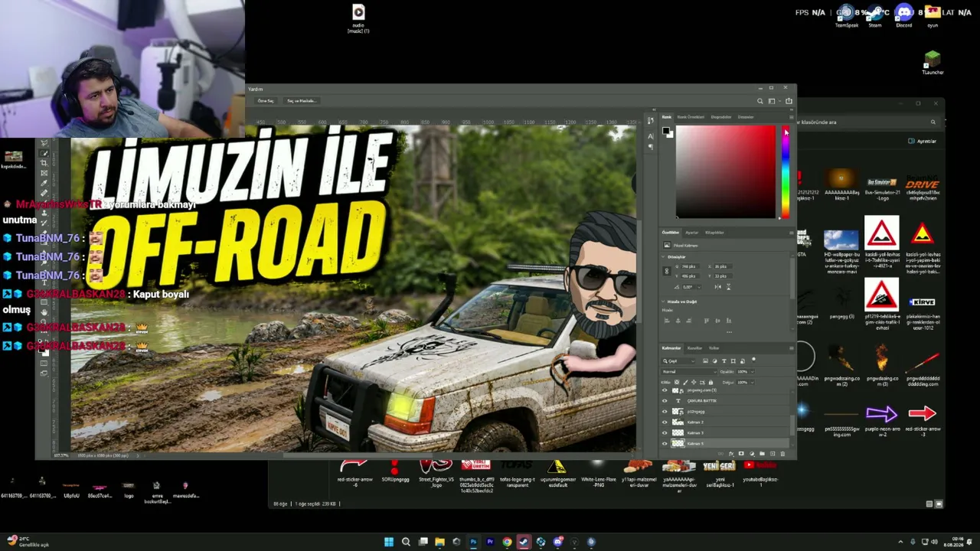The height and width of the screenshot is (551, 980).
Task: Click the delete layer trash icon
Action: tap(782, 454)
